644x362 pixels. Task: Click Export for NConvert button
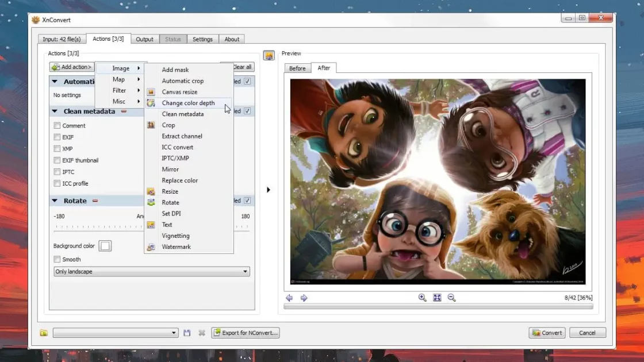tap(246, 333)
